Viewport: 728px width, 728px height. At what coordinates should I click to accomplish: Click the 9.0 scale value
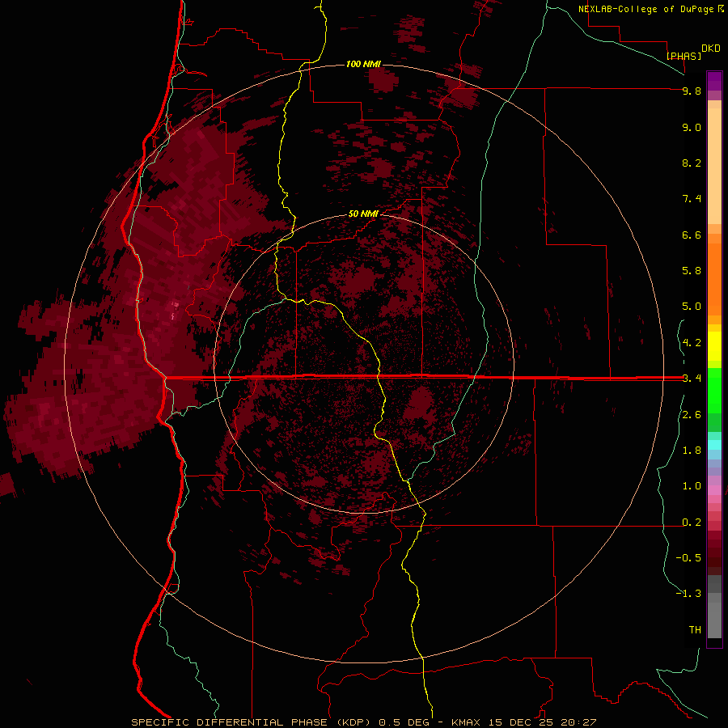click(x=692, y=127)
